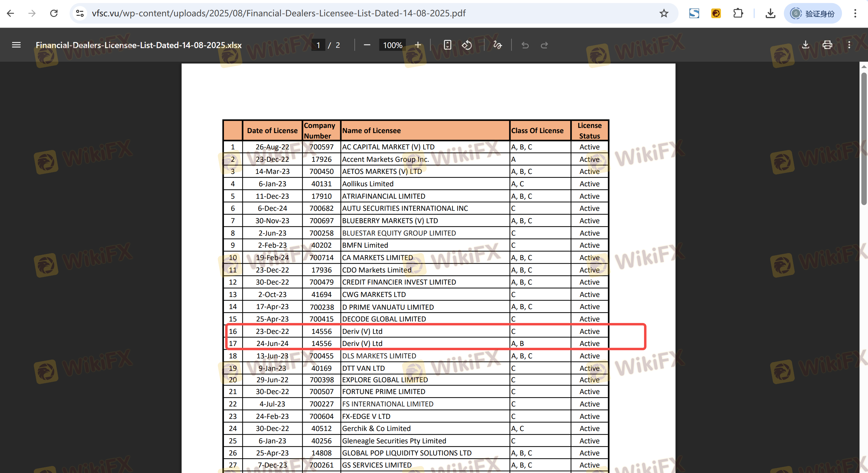The image size is (868, 473).
Task: Reload the page
Action: pyautogui.click(x=54, y=14)
